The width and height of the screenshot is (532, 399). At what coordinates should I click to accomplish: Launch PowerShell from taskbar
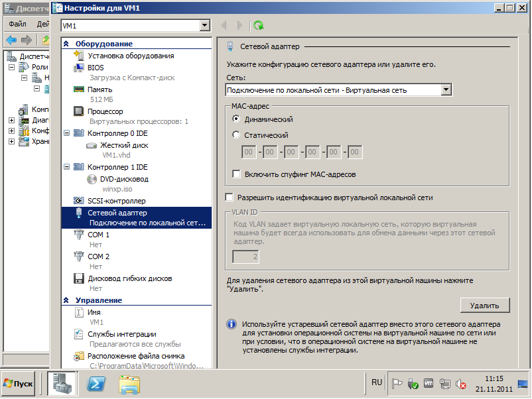tap(98, 383)
